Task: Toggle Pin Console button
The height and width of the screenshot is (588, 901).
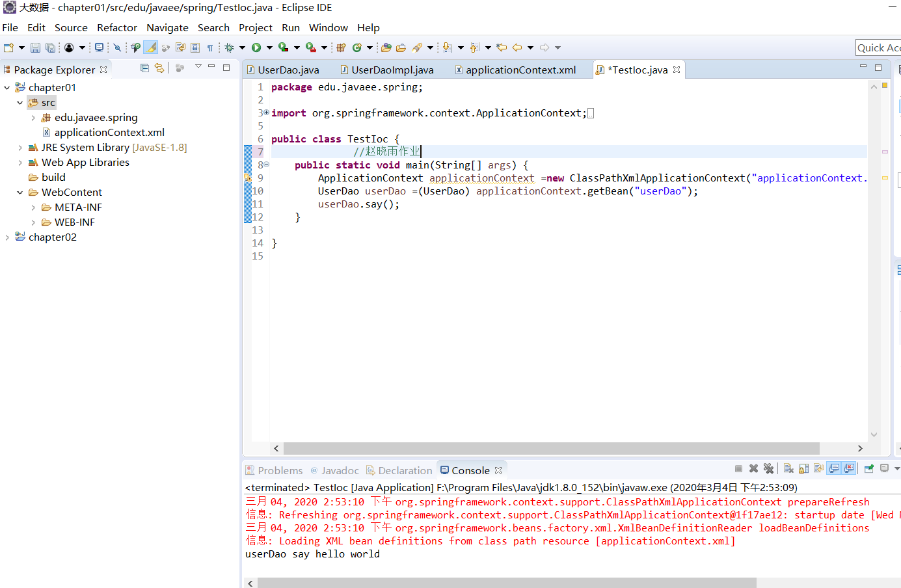Action: point(869,468)
